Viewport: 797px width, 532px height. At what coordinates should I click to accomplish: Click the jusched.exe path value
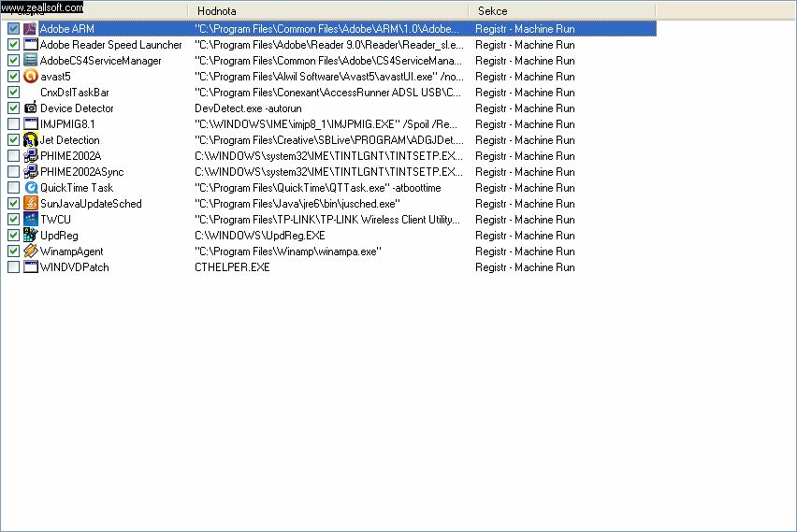[297, 203]
